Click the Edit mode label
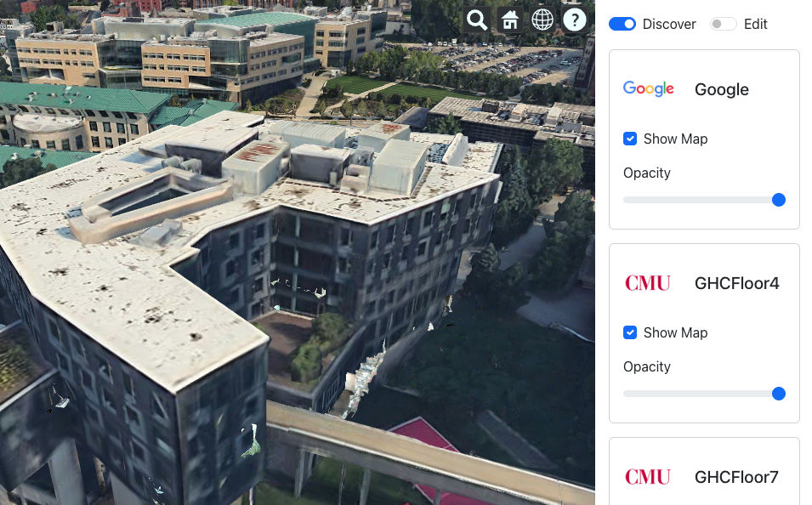 click(756, 25)
